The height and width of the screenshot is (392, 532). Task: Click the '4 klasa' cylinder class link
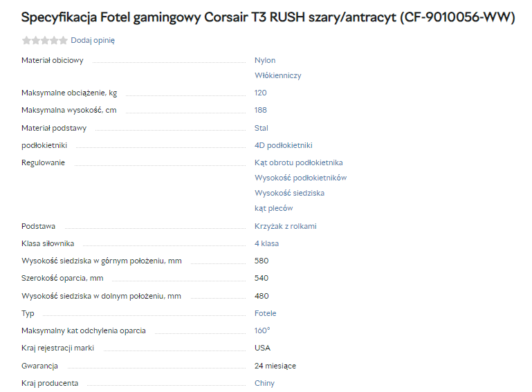coord(266,243)
